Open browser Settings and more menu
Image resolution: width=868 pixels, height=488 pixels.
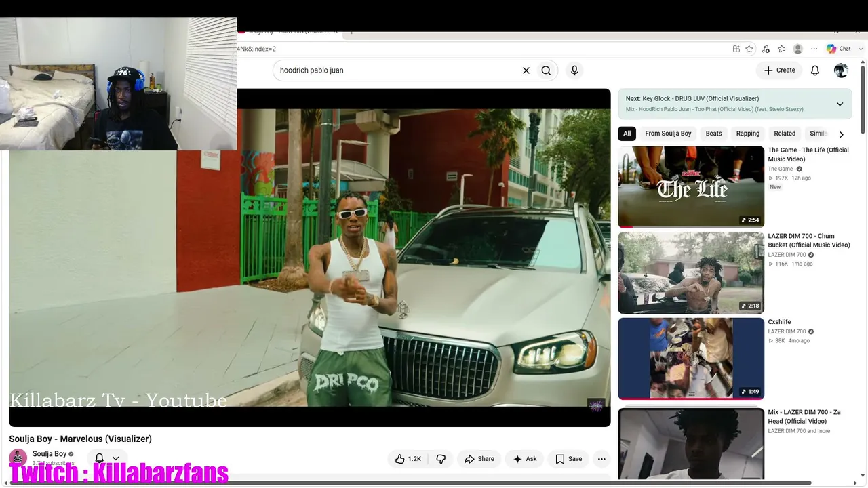coord(814,49)
